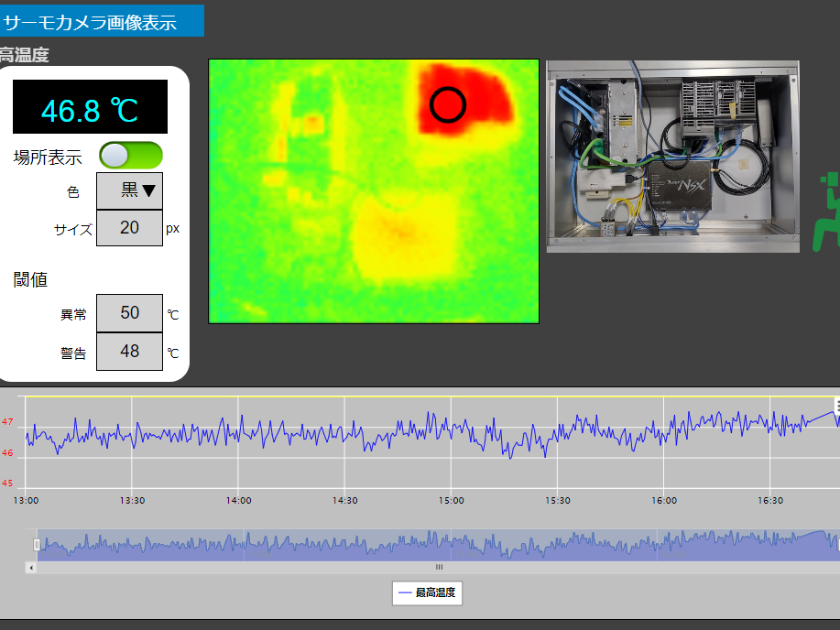Viewport: 840px width, 630px height.
Task: Click the chart scrollbar center grip
Action: (438, 568)
